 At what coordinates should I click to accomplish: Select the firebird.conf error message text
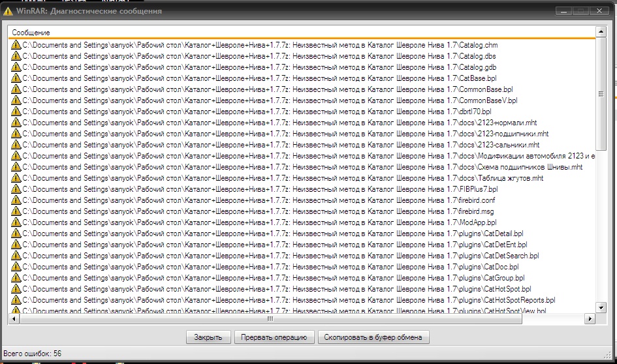pyautogui.click(x=259, y=200)
